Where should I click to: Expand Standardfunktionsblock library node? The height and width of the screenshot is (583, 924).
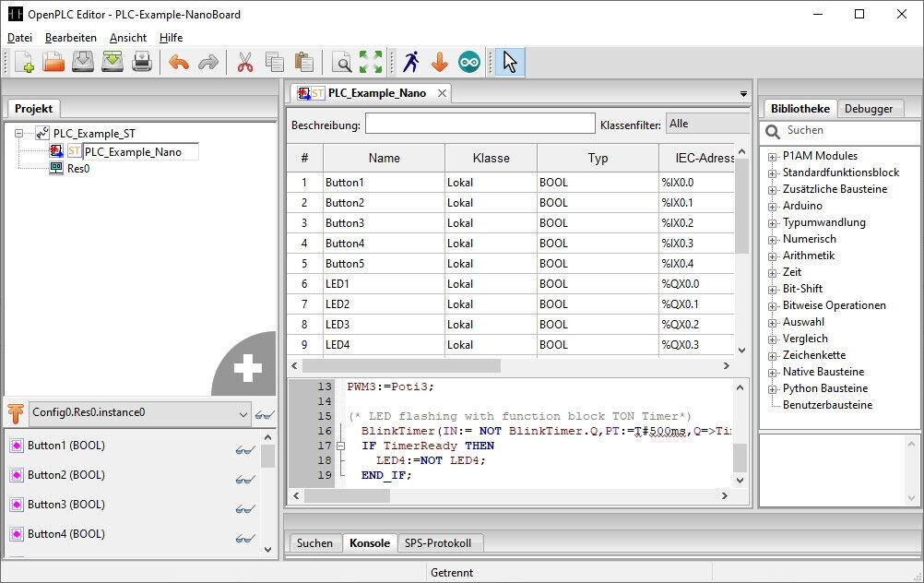(772, 173)
